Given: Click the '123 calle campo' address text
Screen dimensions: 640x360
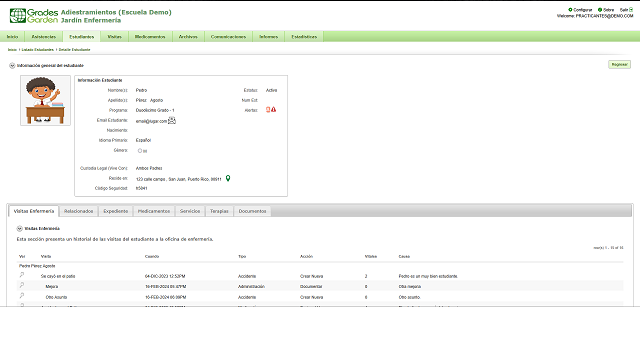Looking at the screenshot, I should (178, 179).
